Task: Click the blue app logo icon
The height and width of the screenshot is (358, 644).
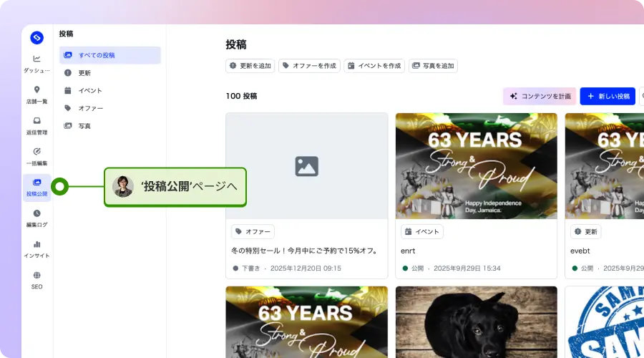Action: [37, 38]
